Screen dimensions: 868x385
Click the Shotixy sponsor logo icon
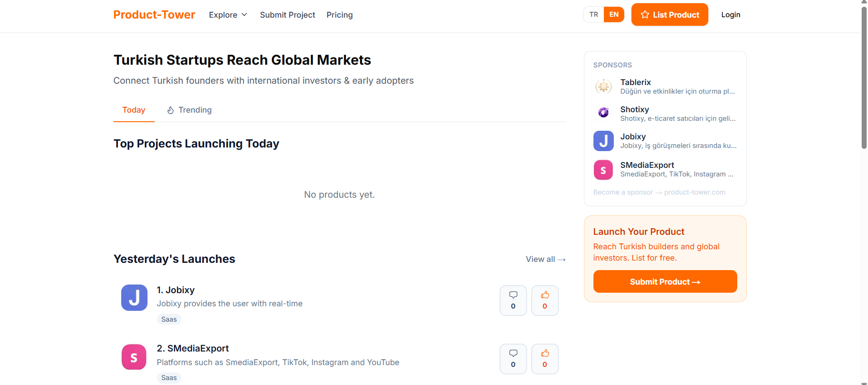(603, 113)
